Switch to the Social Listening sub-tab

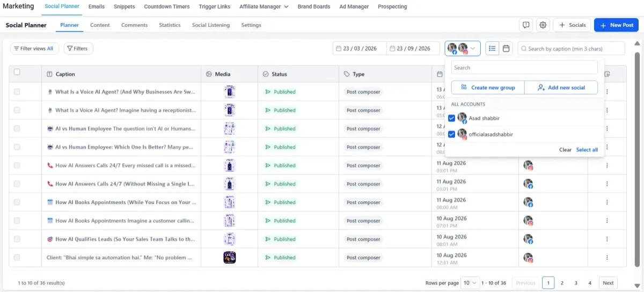[211, 25]
